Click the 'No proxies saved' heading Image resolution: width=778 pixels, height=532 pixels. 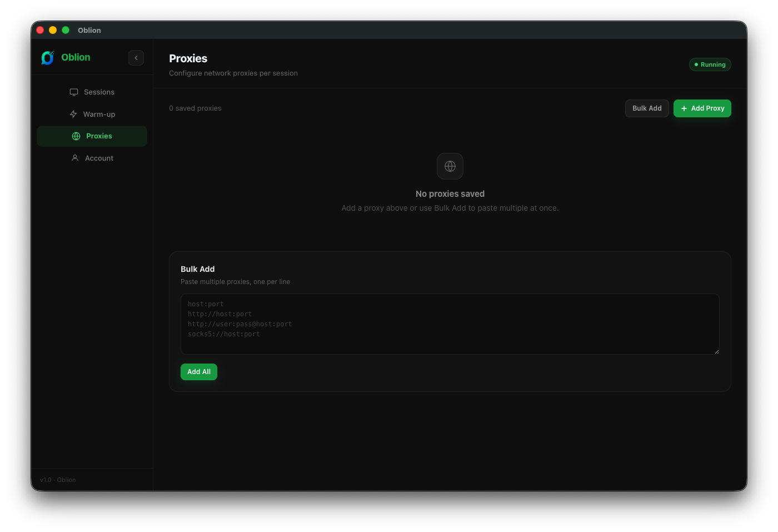point(450,194)
